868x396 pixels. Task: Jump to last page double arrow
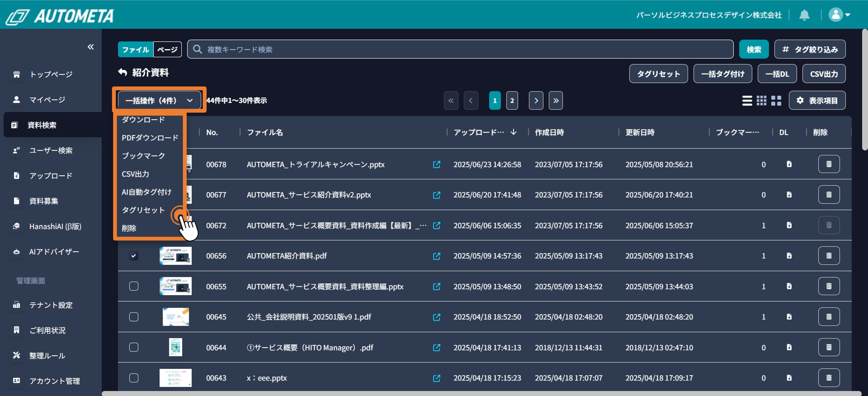click(x=556, y=101)
